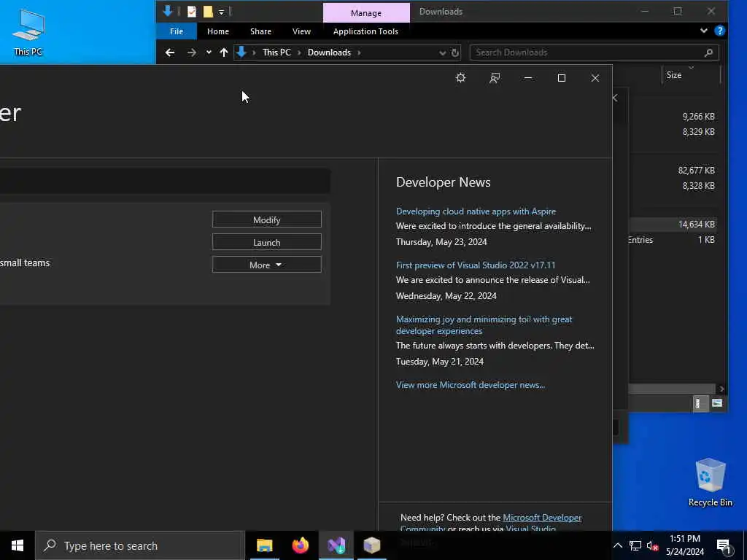Click the Manage contextual tab in Explorer
747x560 pixels.
click(366, 13)
